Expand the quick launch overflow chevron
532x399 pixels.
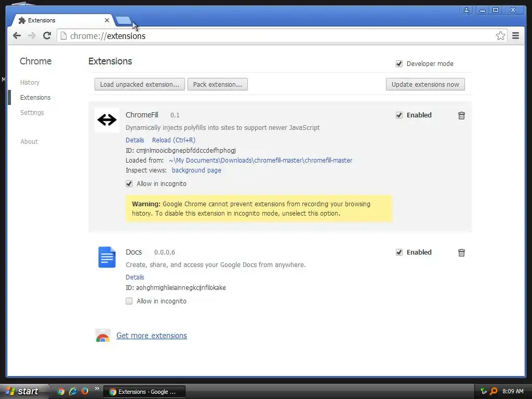[x=97, y=389]
